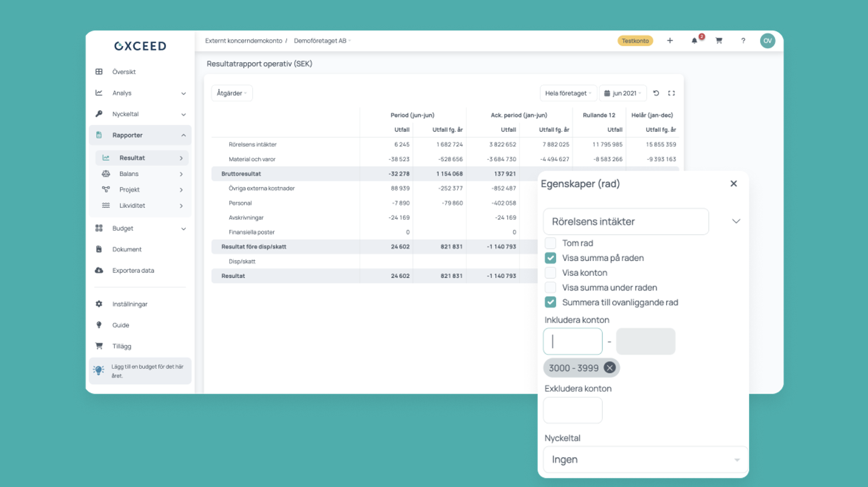Click the Balans scales icon

click(106, 174)
